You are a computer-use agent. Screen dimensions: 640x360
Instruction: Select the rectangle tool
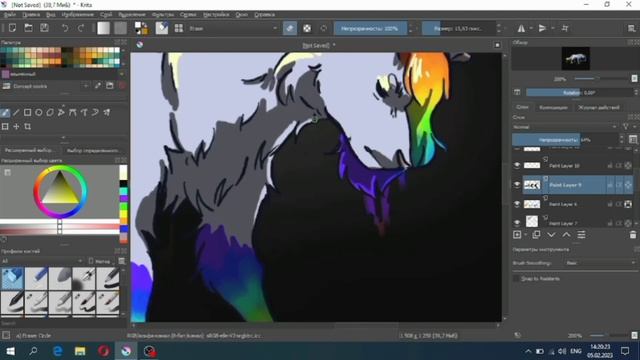tap(27, 112)
